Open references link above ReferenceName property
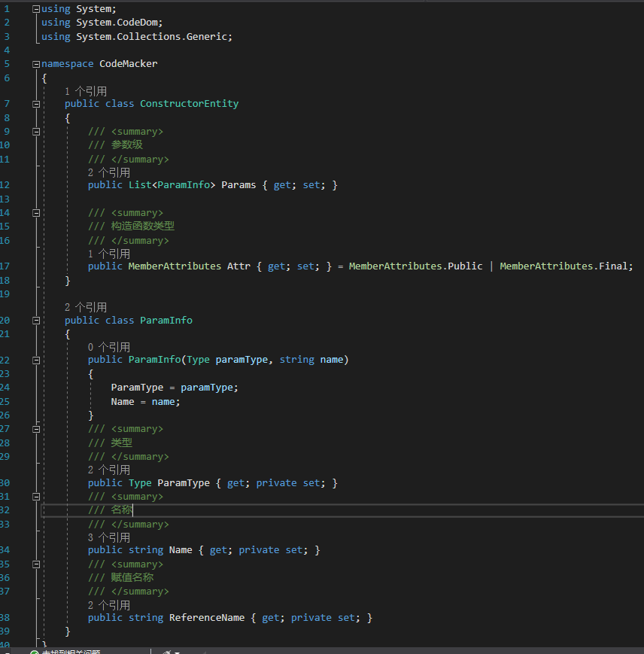The height and width of the screenshot is (654, 644). pyautogui.click(x=109, y=605)
